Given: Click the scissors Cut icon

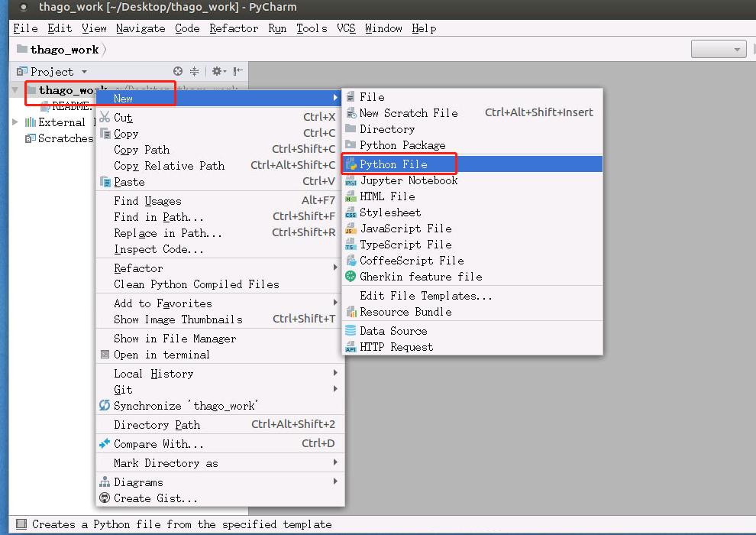Looking at the screenshot, I should tap(105, 117).
